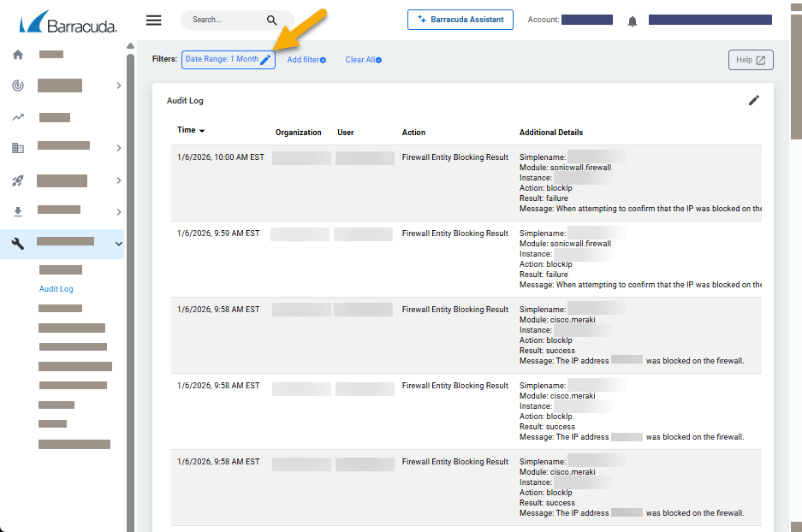802x532 pixels.
Task: Open the hamburger menu
Action: point(154,20)
